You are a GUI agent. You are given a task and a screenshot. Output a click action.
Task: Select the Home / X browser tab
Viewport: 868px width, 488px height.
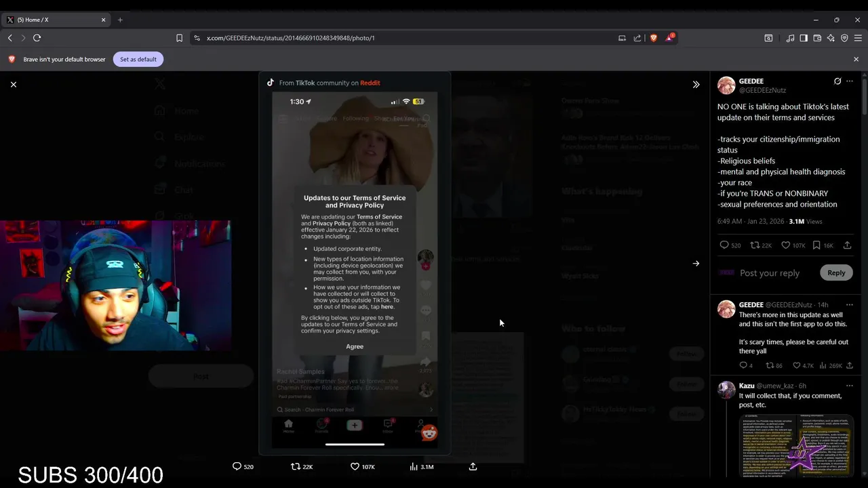pyautogui.click(x=56, y=20)
